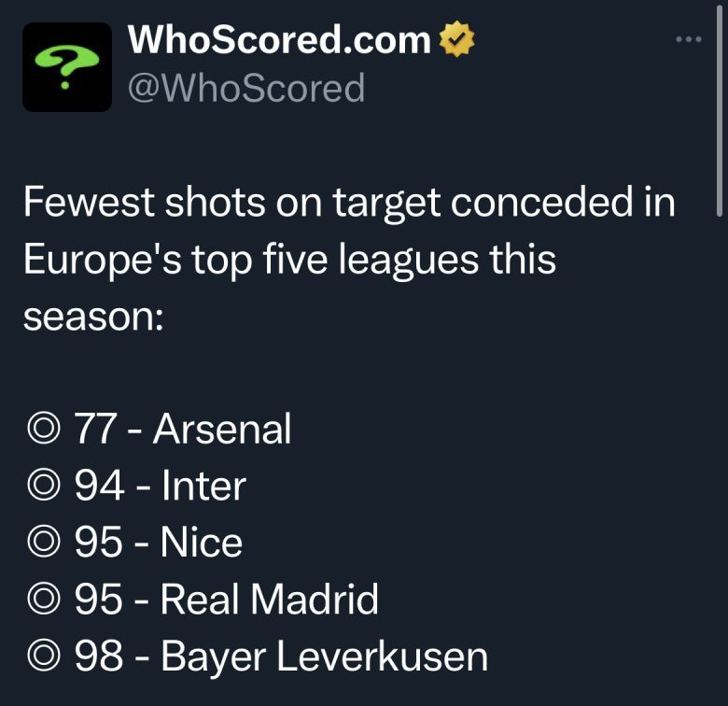Click the bullseye icon beside Bayer Leverkusen
This screenshot has width=728, height=706.
[42, 657]
